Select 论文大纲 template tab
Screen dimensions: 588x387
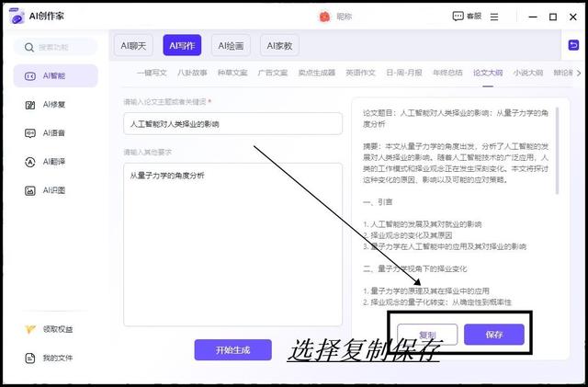pos(488,73)
